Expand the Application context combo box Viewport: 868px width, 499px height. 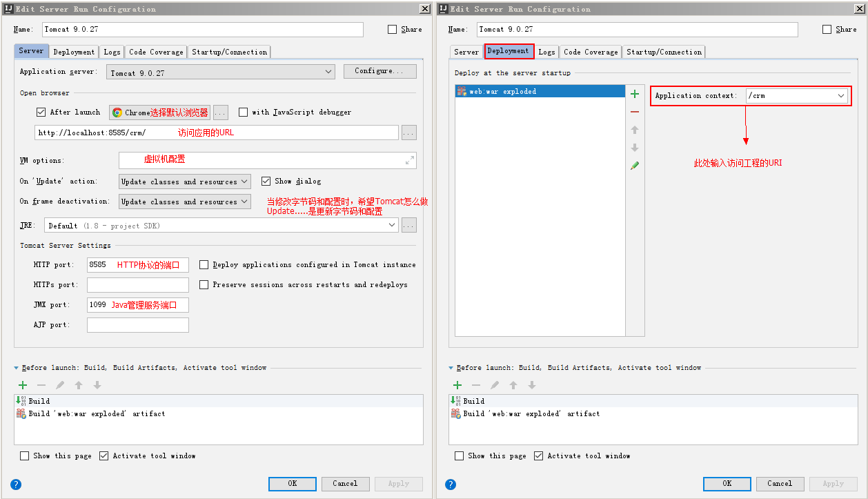(841, 96)
